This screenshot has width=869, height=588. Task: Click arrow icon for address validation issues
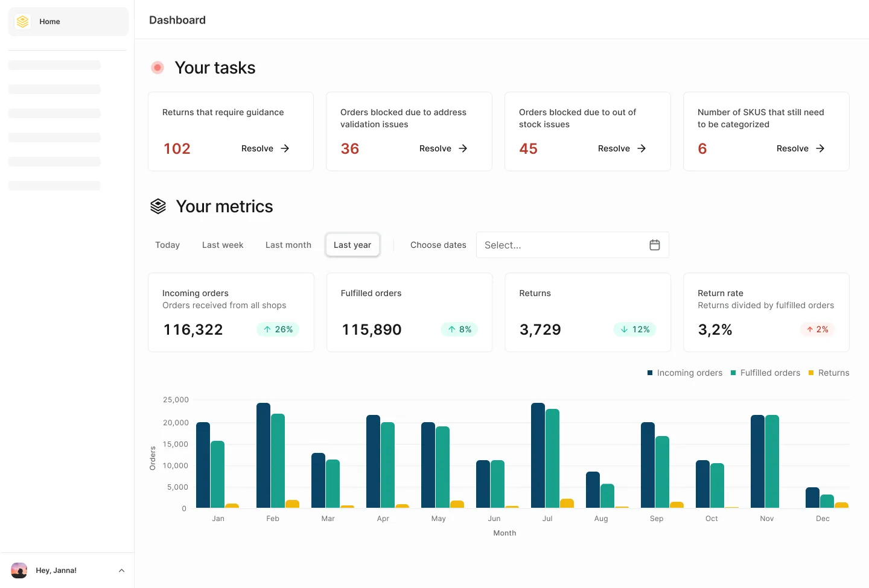(x=463, y=148)
